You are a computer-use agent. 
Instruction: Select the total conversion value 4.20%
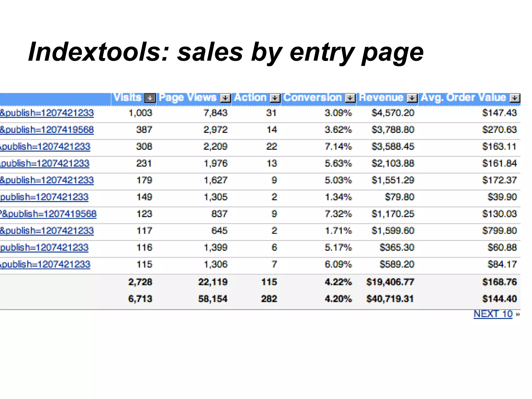(x=338, y=299)
